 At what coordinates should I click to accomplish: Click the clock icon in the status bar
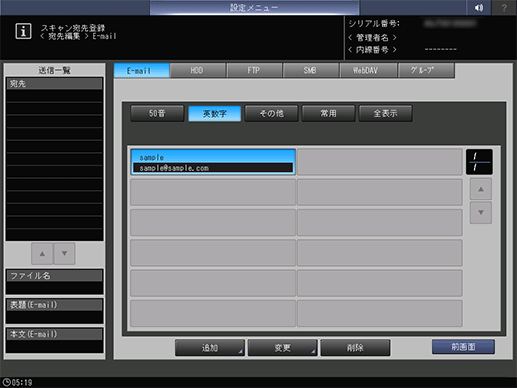coord(6,382)
